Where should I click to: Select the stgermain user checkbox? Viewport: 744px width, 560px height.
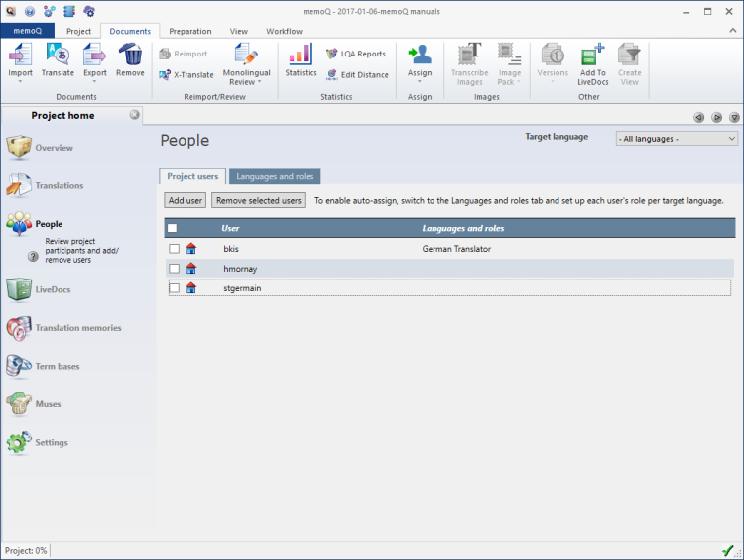tap(174, 288)
